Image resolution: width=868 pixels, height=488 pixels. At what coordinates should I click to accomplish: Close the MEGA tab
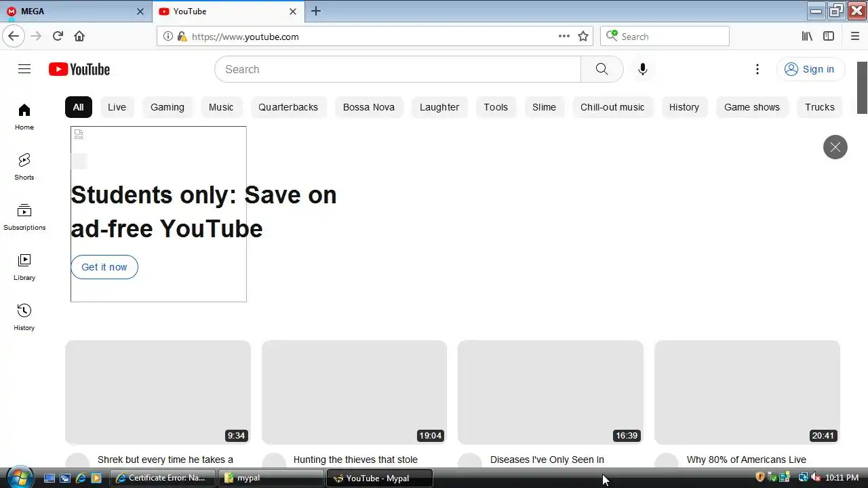click(x=140, y=12)
